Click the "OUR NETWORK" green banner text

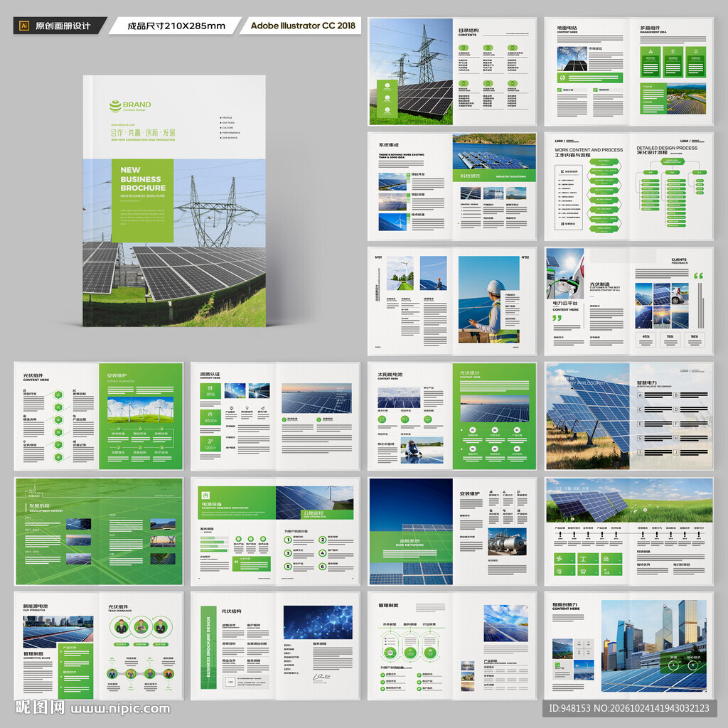coord(410,545)
